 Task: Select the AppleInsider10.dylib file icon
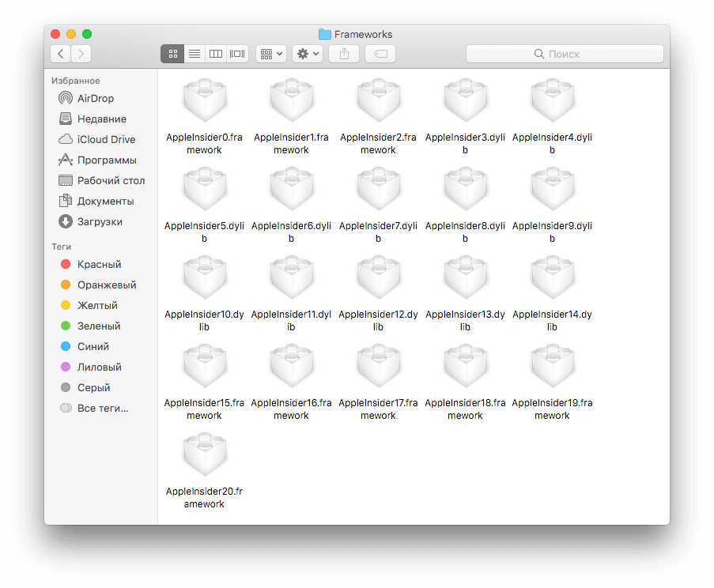point(205,277)
